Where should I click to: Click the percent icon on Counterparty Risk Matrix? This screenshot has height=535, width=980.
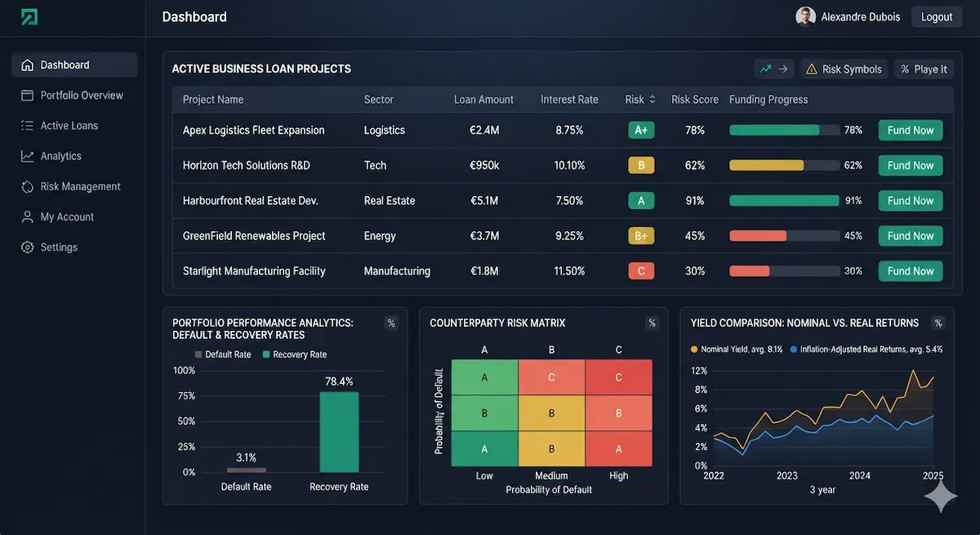coord(652,323)
